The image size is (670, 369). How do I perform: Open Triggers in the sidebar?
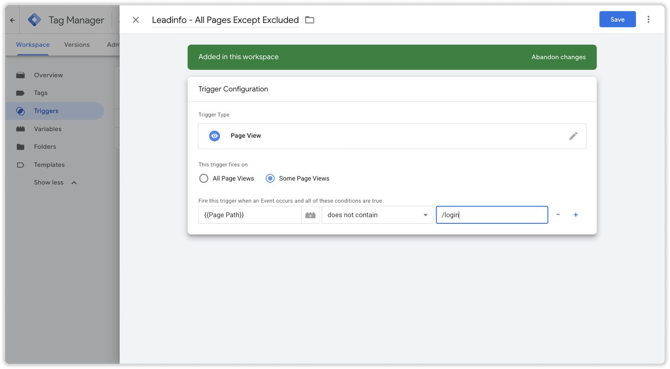pos(55,111)
